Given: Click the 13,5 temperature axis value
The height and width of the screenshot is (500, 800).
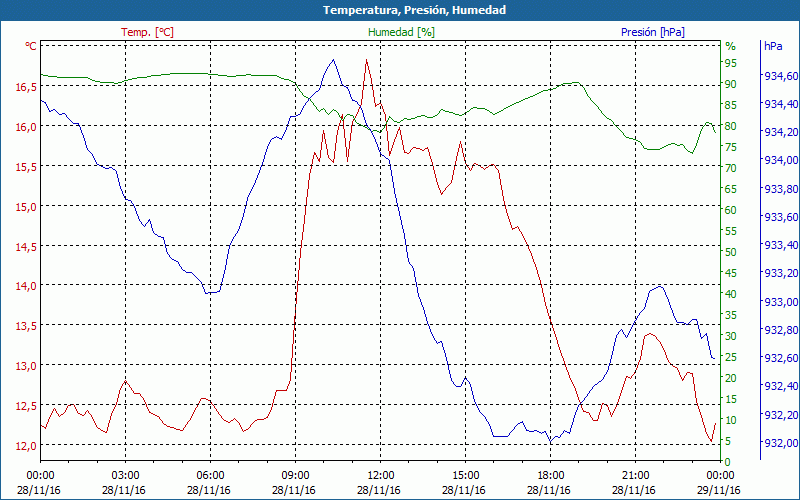Looking at the screenshot, I should tap(26, 327).
